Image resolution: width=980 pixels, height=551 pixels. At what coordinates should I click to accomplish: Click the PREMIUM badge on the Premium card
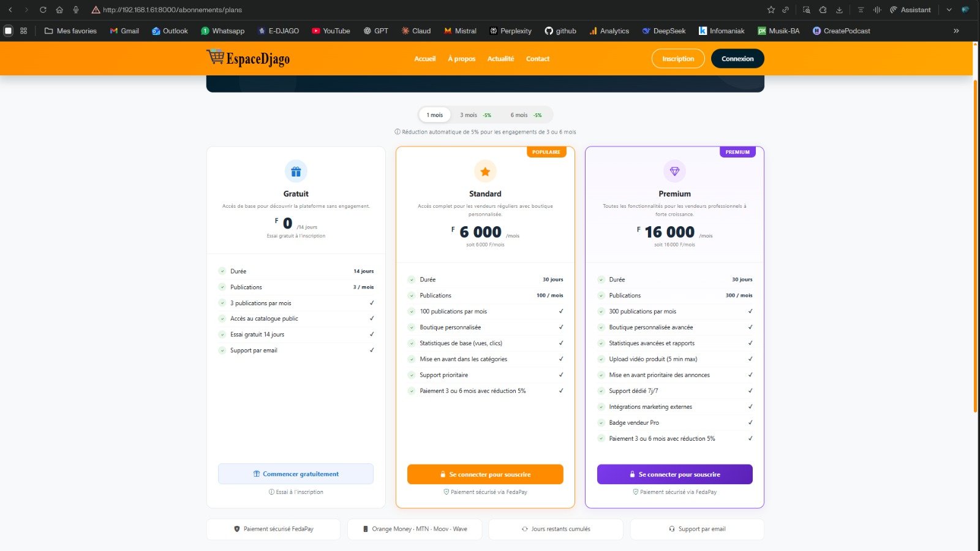(737, 152)
